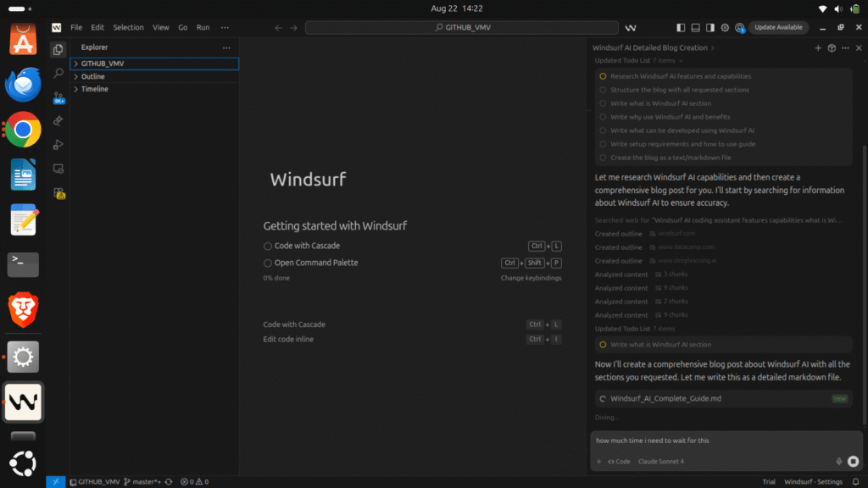Click the Trial status bar entry
The width and height of the screenshot is (868, 488).
(x=769, y=482)
